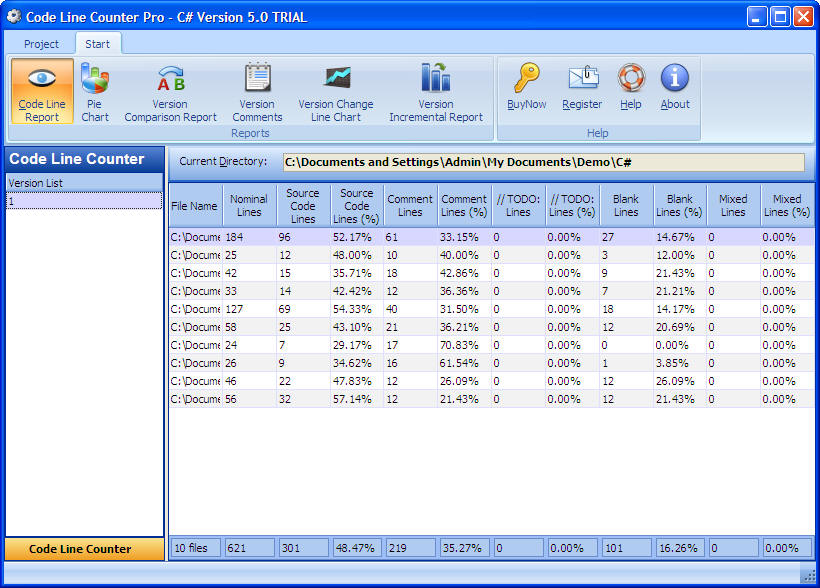This screenshot has height=588, width=820.
Task: Select version 1 in Version List
Action: (x=84, y=201)
